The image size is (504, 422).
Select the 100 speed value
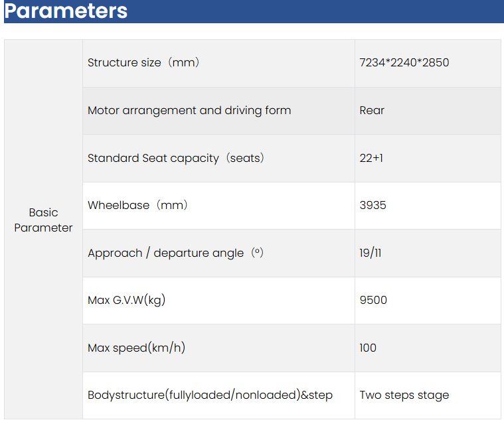[x=368, y=348]
